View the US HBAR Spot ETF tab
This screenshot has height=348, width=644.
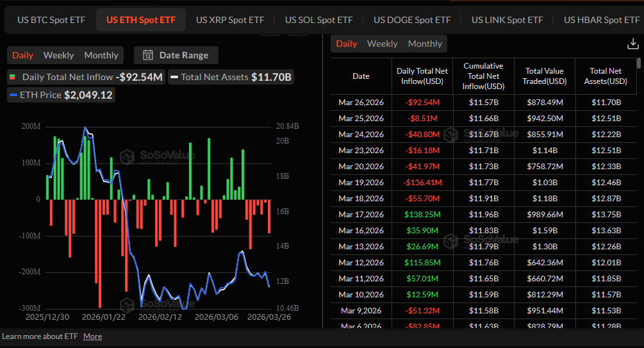point(601,20)
